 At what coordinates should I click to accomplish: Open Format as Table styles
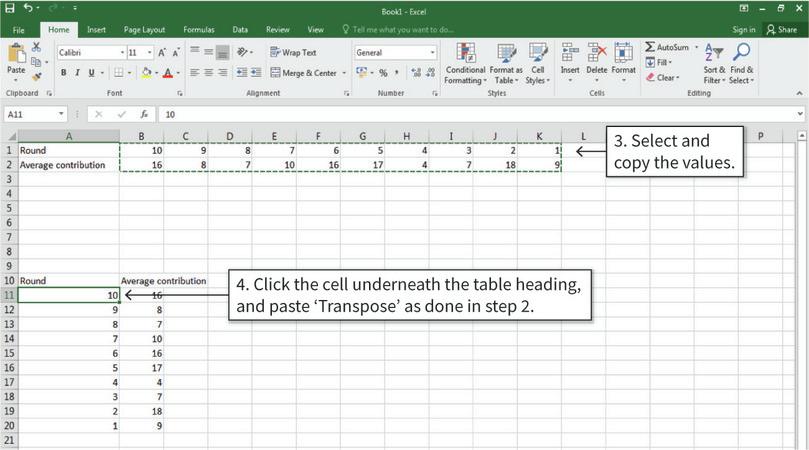(506, 64)
